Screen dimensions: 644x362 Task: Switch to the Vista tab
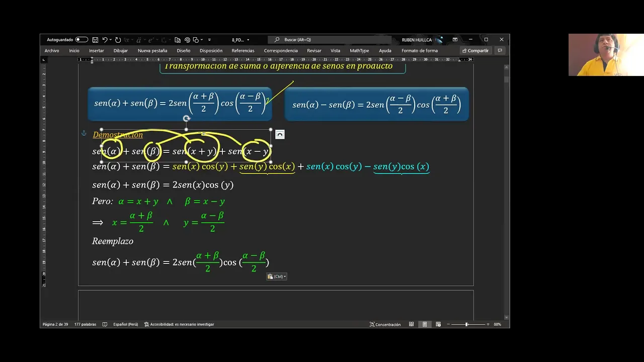coord(336,51)
